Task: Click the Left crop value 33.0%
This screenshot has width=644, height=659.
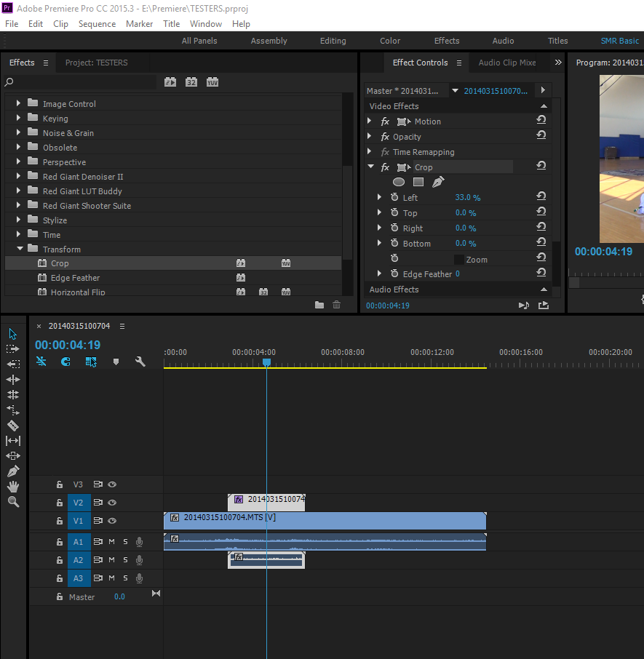Action: (467, 198)
